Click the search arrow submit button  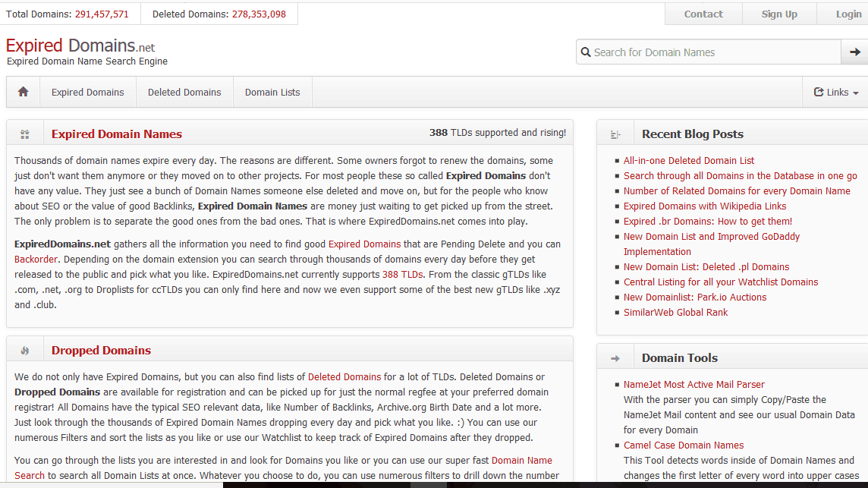point(854,52)
